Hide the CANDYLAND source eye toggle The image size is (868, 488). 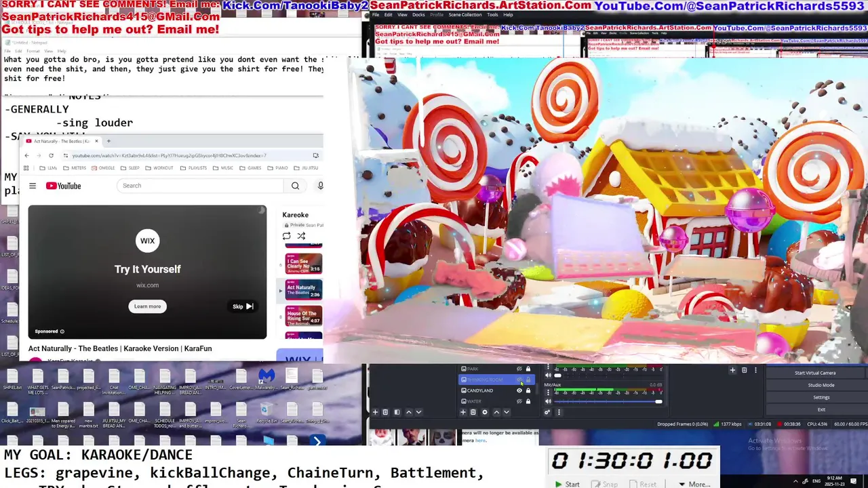click(519, 390)
